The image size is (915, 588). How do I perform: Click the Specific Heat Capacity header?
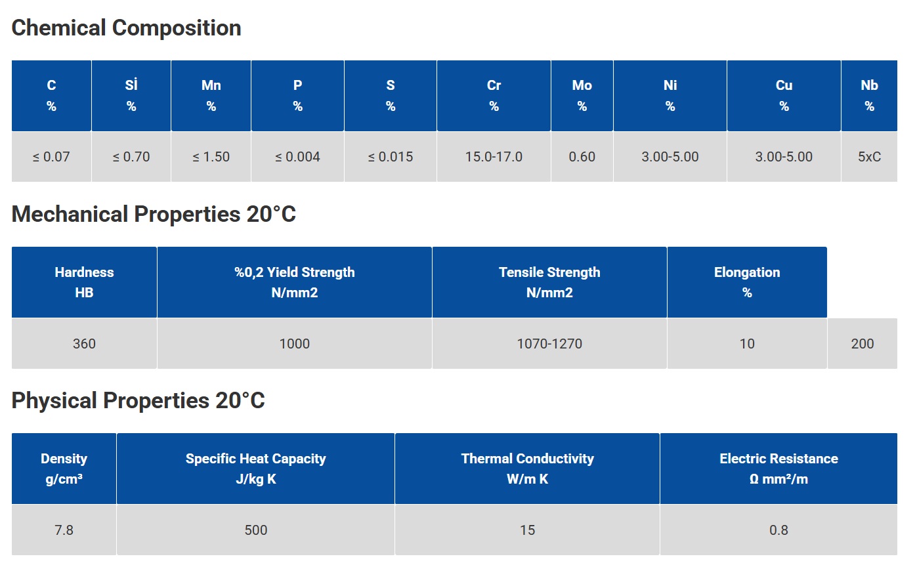click(x=255, y=469)
